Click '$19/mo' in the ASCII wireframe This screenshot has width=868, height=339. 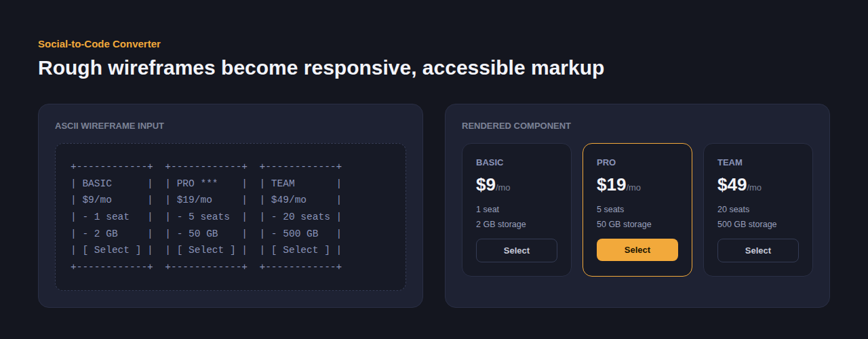coord(194,199)
